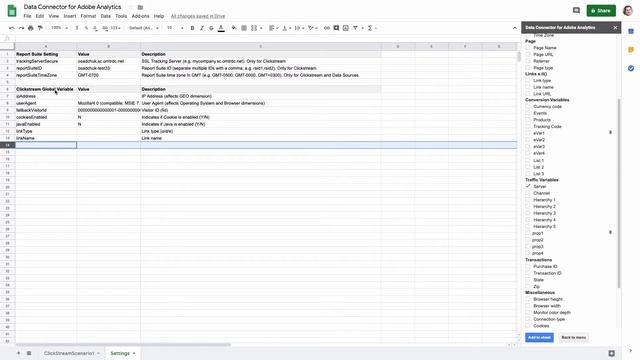Toggle italic formatting
640x360 pixels.
click(202, 28)
